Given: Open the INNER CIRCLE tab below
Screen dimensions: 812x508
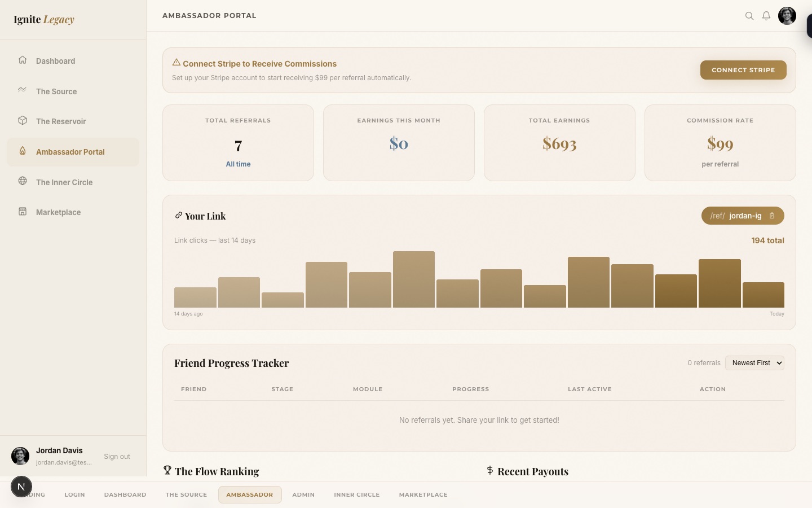Looking at the screenshot, I should (x=357, y=495).
